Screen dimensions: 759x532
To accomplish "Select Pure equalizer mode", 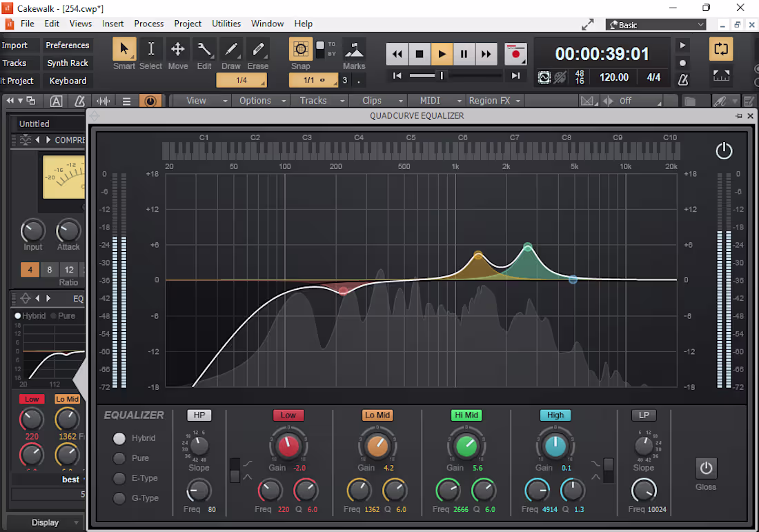I will click(x=119, y=458).
